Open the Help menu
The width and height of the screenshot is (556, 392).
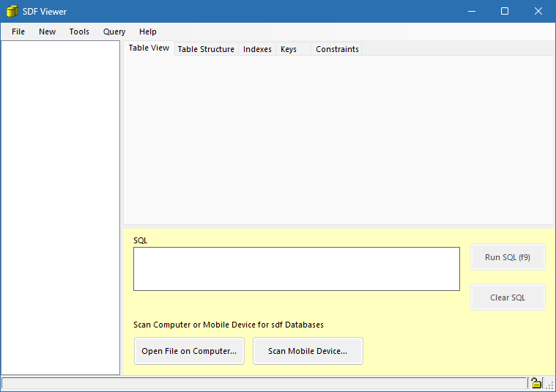point(148,32)
